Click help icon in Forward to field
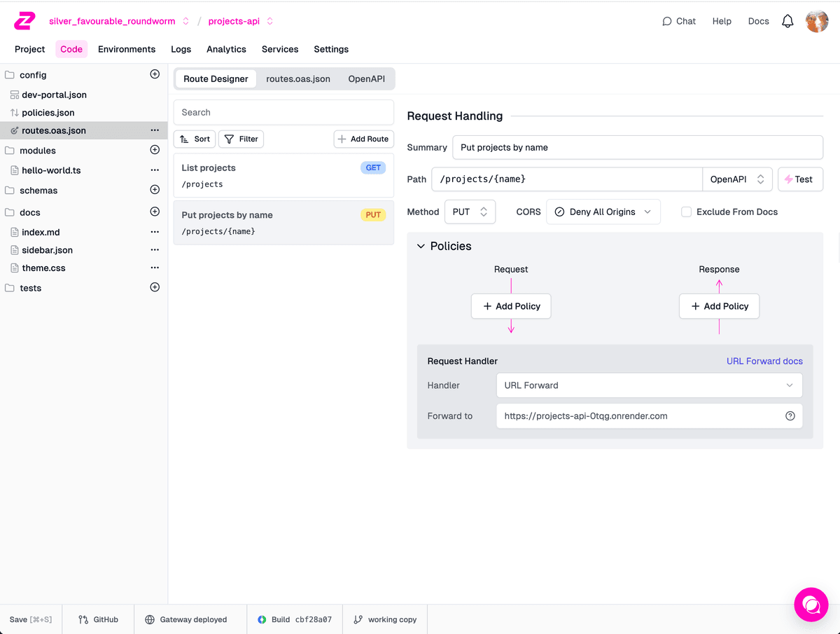840x634 pixels. 790,416
